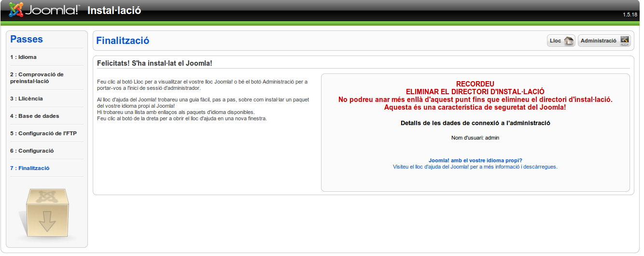
Task: Click version number 1.5.18 in header
Action: [x=630, y=15]
